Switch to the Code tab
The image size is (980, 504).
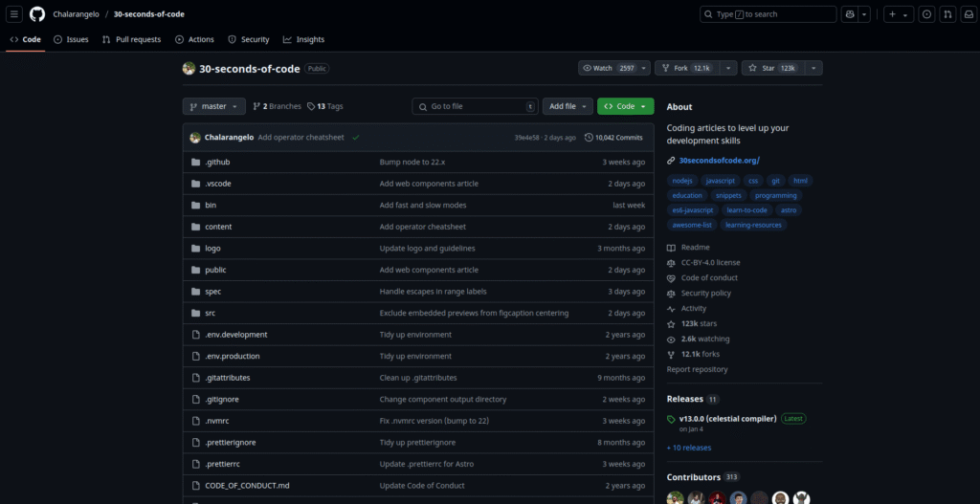[26, 39]
